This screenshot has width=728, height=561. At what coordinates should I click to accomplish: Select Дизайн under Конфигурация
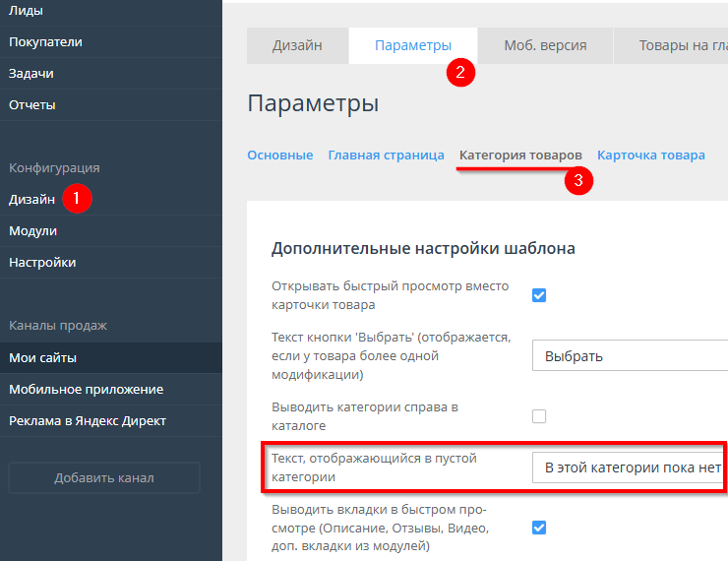(32, 200)
